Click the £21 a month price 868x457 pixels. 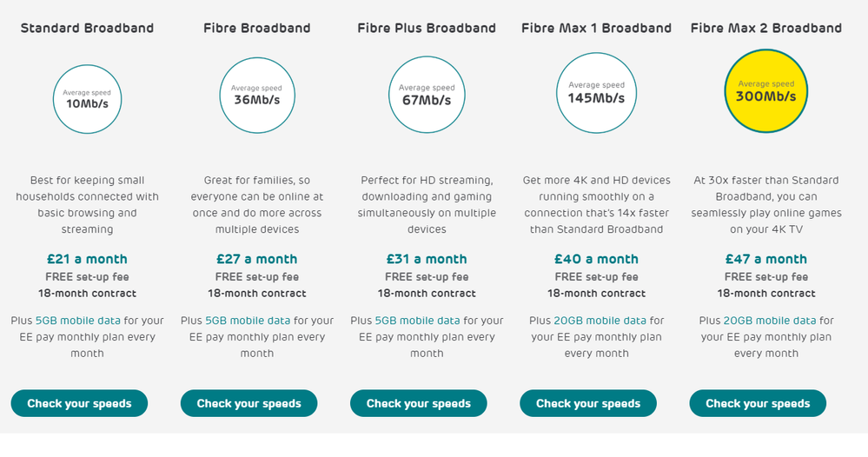88,259
